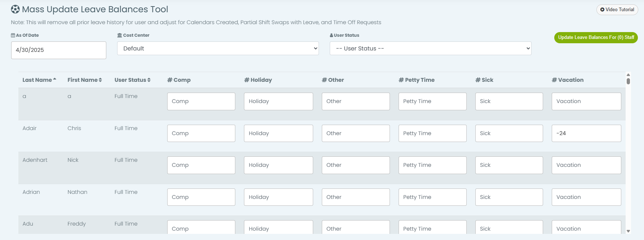Focus Comp field for Nathan Adrian
Viewport: 644px width, 240px height.
point(201,197)
